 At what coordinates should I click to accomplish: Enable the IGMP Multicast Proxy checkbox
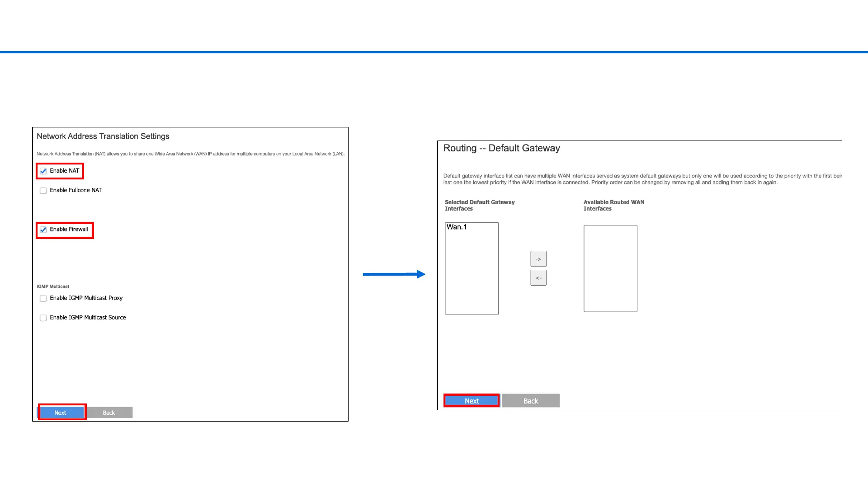[x=43, y=298]
